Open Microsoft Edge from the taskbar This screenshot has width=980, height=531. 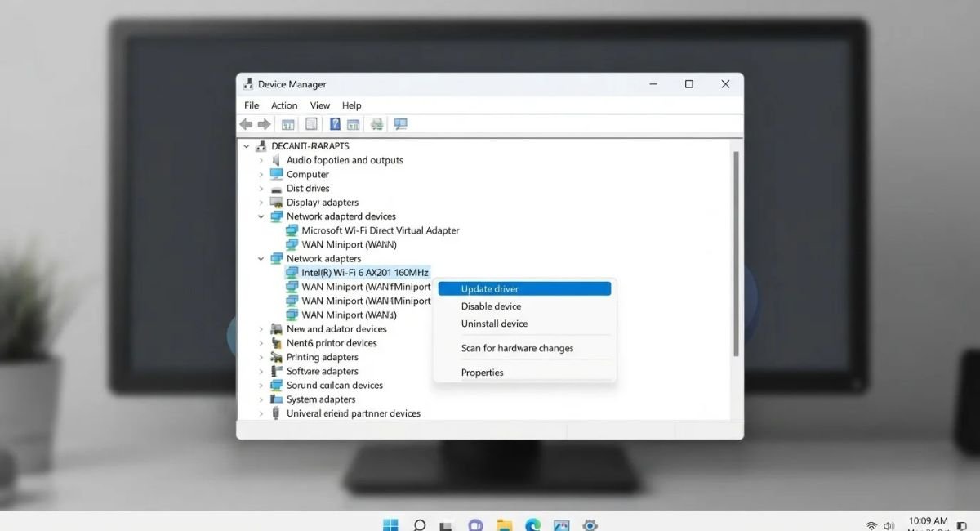(x=532, y=525)
